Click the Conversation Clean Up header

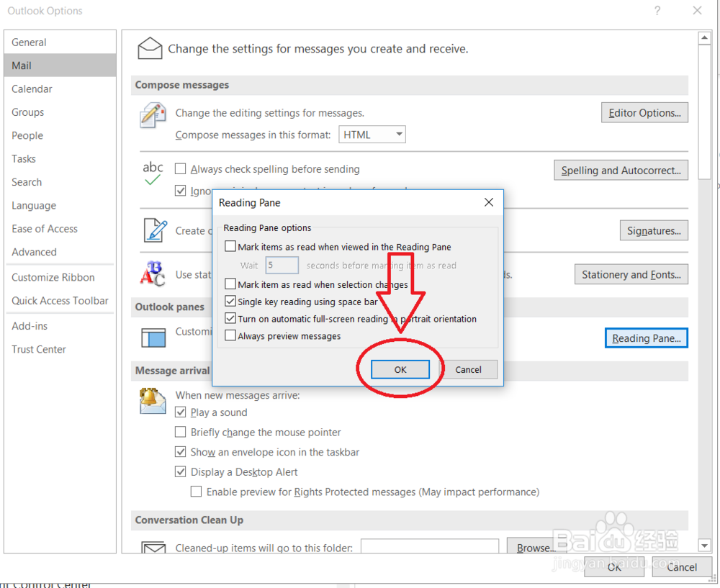coord(409,520)
